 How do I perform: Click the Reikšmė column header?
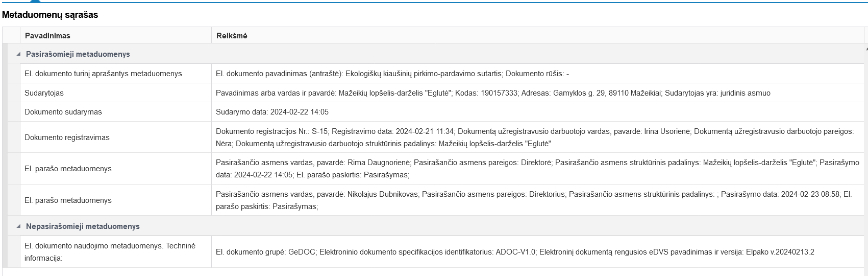click(x=231, y=36)
